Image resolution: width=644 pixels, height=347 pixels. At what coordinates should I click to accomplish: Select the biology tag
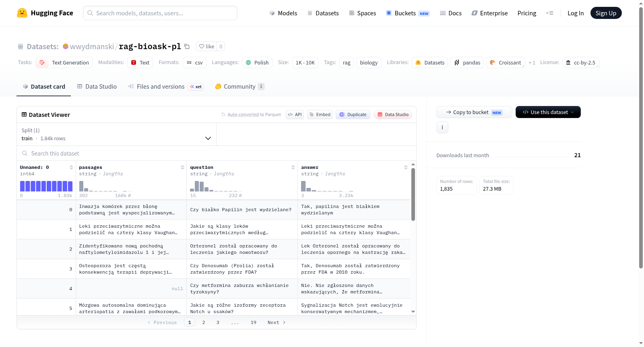pos(369,62)
